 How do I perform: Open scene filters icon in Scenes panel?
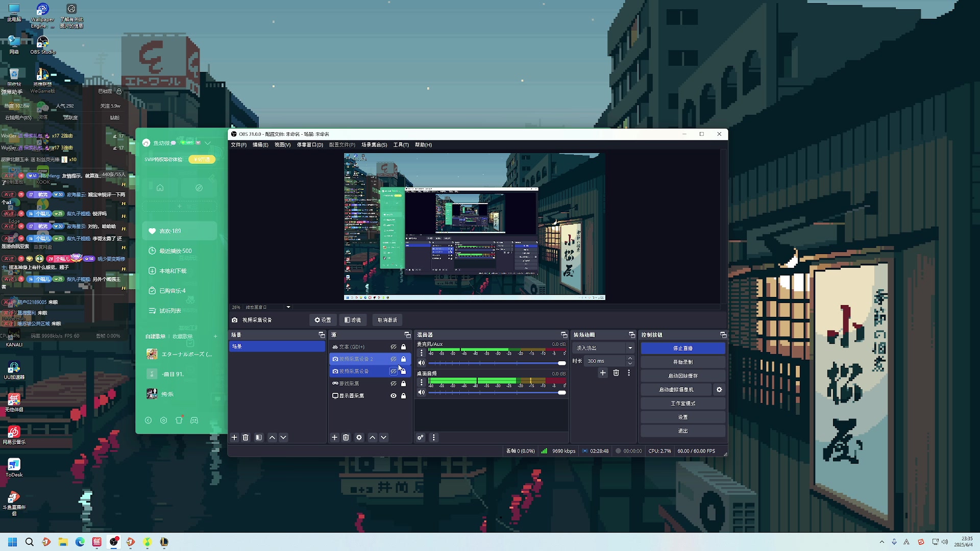coord(259,437)
